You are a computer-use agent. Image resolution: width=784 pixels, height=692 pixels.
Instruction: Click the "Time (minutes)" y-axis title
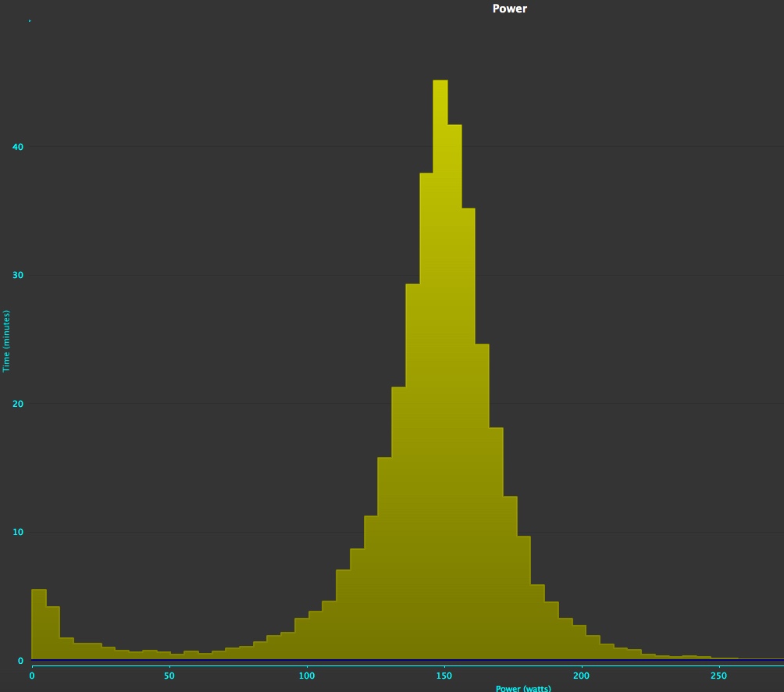6,341
